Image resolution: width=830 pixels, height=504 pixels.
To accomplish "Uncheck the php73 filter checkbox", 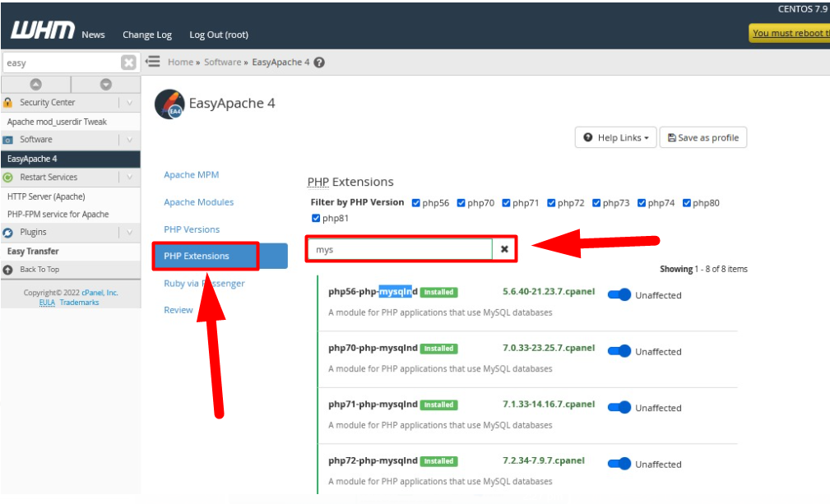I will [596, 203].
